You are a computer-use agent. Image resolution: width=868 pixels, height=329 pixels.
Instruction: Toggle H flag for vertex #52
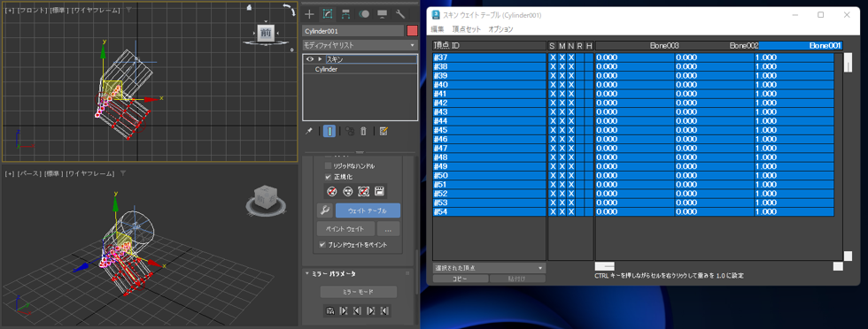coord(588,194)
